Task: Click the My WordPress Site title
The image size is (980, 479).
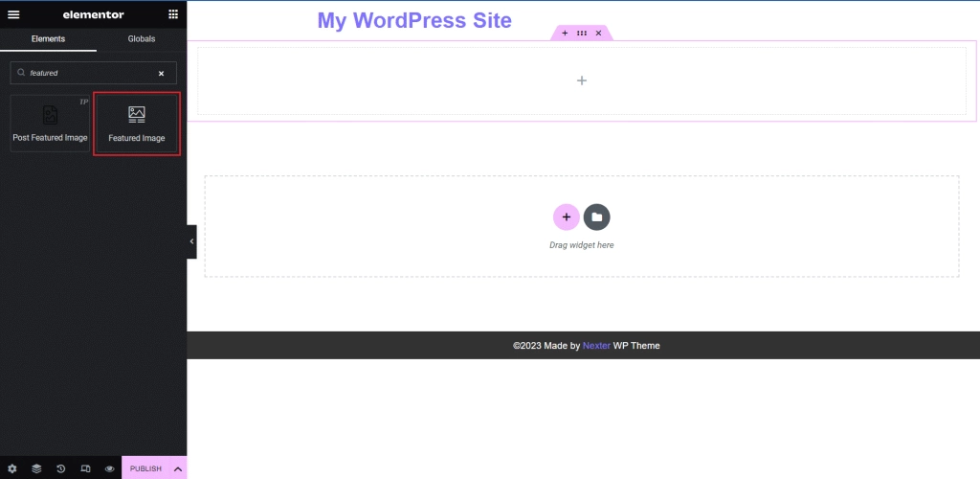Action: 414,21
